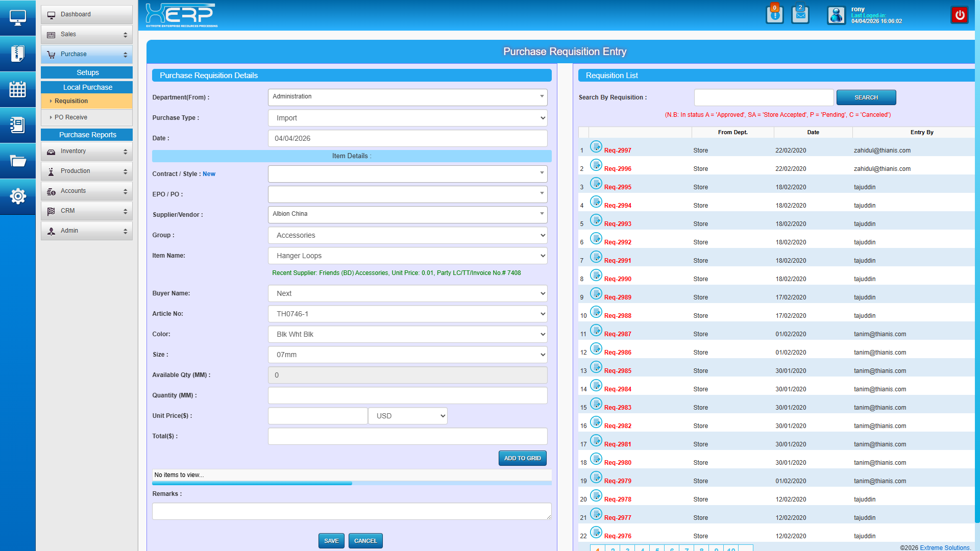Expand the Item Name dropdown

click(x=407, y=256)
